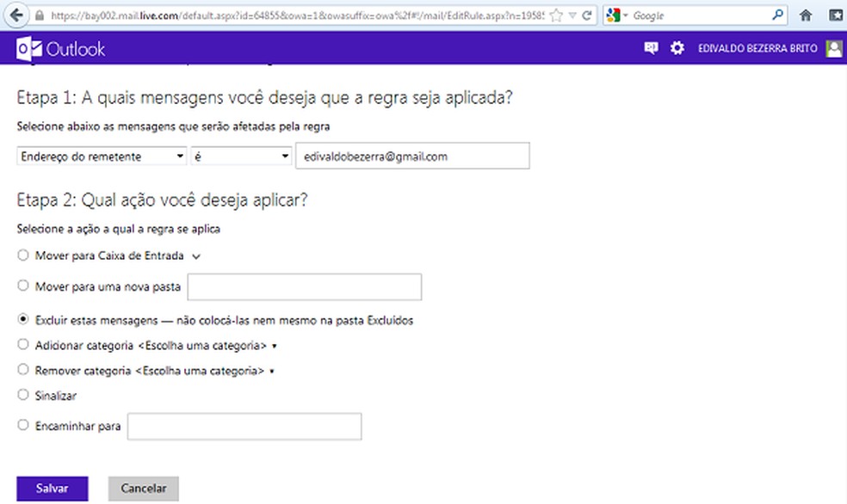847x504 pixels.
Task: Open the settings gear icon
Action: [677, 48]
